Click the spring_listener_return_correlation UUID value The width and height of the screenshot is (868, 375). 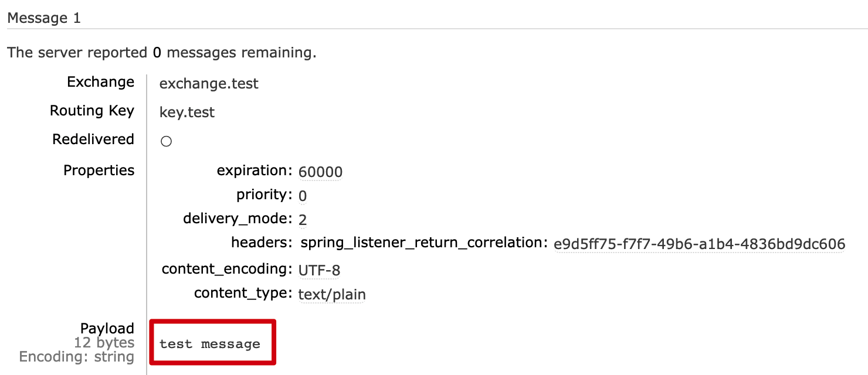699,244
